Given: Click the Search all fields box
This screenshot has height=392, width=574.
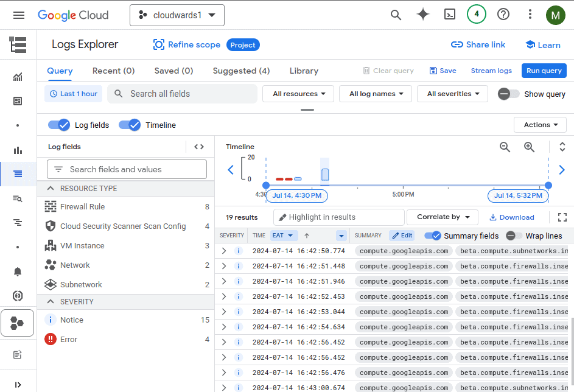Looking at the screenshot, I should coord(182,94).
